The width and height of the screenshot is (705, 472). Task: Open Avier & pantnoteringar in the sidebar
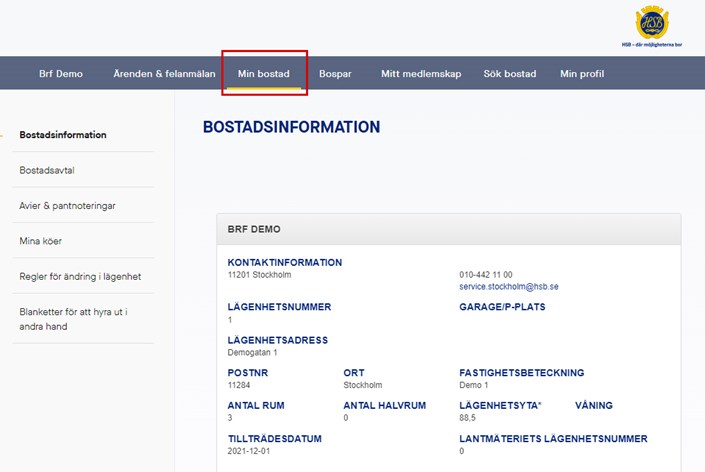tap(68, 205)
